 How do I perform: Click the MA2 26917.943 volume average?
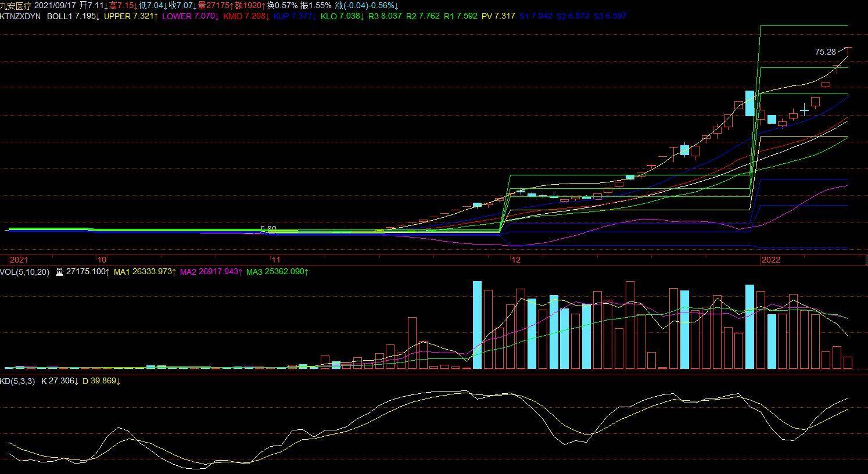click(x=211, y=272)
